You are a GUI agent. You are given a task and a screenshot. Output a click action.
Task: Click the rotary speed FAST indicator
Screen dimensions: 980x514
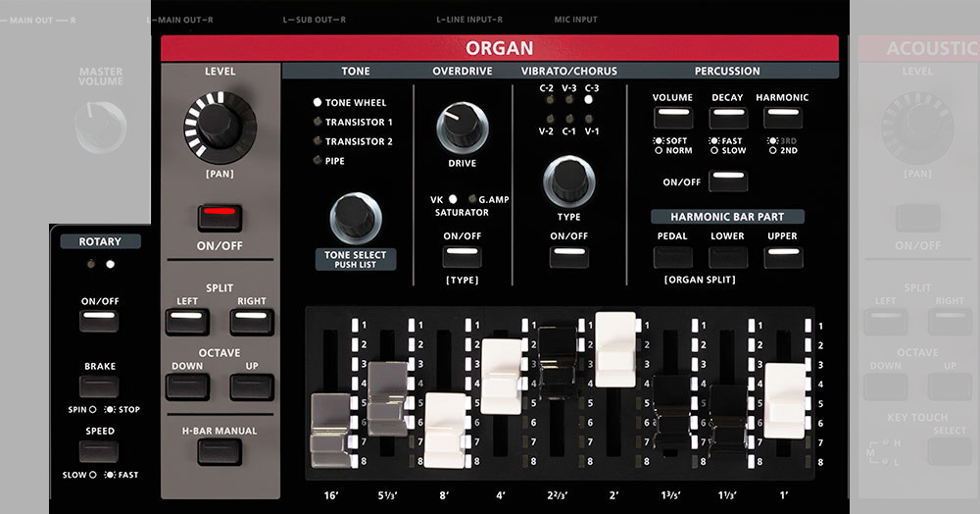tap(110, 475)
